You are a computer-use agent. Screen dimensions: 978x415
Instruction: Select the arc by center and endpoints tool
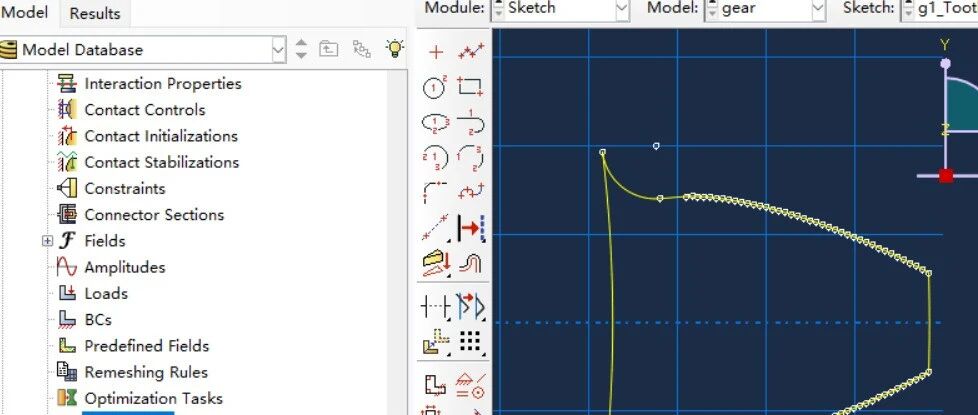tap(435, 158)
